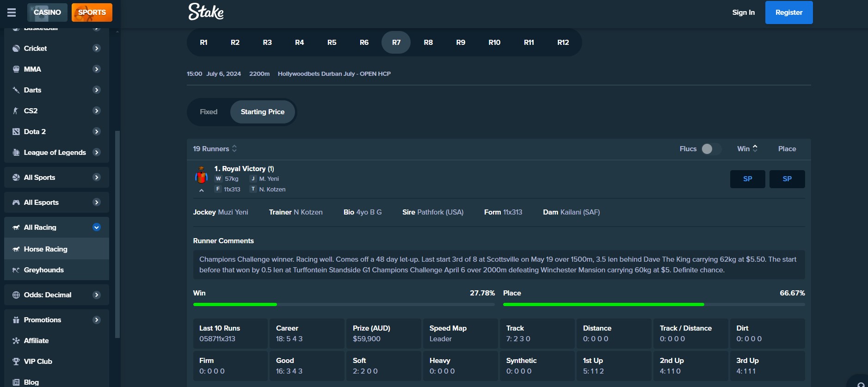Click Win SP button for Royal Victory

pos(748,179)
